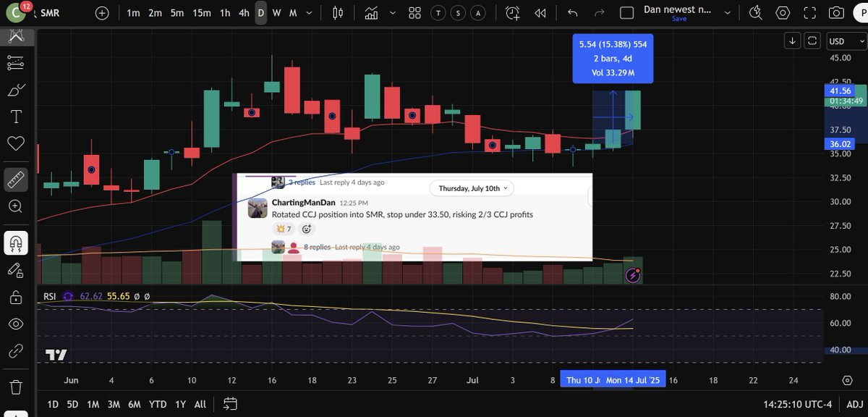The height and width of the screenshot is (417, 868).
Task: Open the indicator templates grid
Action: point(414,13)
